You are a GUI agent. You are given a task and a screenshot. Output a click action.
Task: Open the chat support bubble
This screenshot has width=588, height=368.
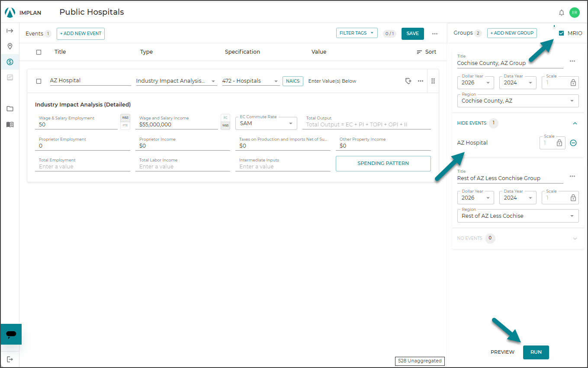click(x=11, y=334)
